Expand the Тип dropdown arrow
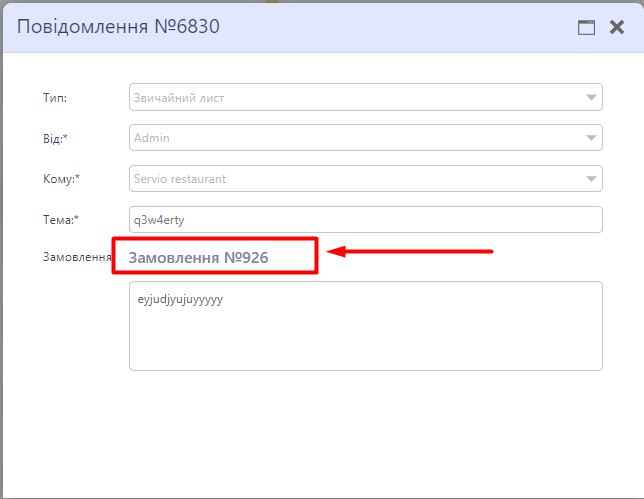The height and width of the screenshot is (499, 644). point(591,97)
